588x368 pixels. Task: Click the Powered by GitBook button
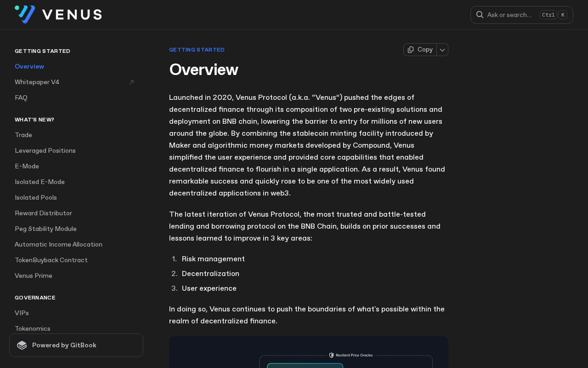76,345
